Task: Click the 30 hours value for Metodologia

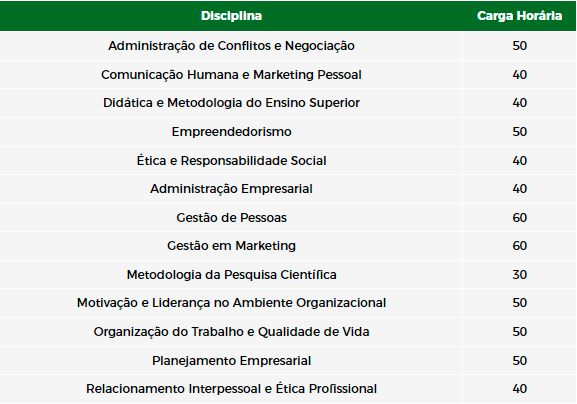Action: pos(519,275)
